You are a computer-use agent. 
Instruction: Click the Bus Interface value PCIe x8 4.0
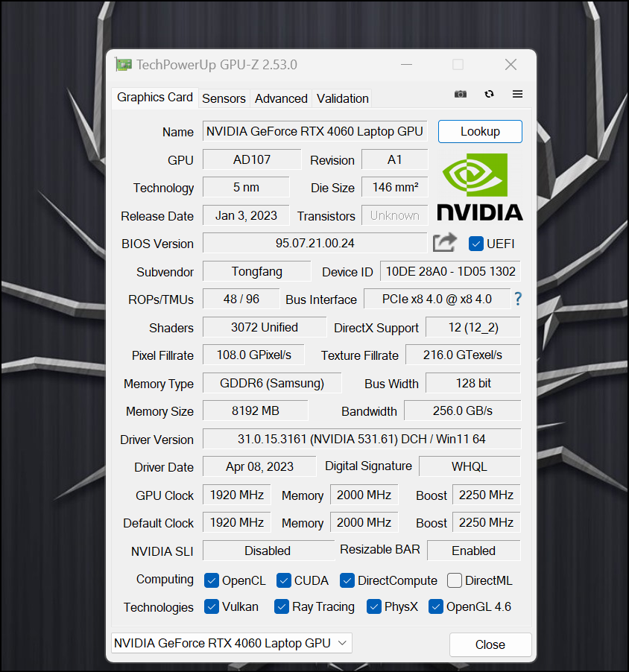click(437, 299)
